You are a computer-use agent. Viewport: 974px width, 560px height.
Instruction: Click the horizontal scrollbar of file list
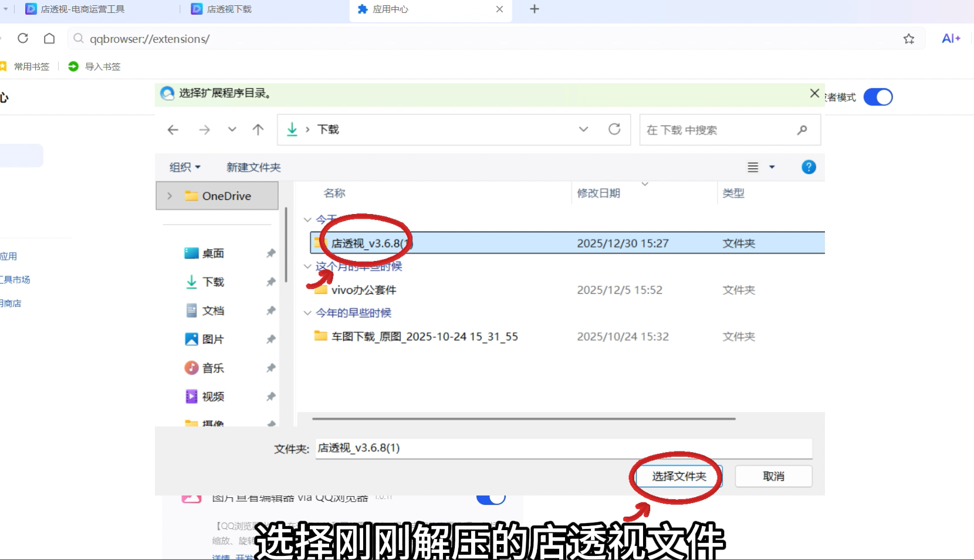pyautogui.click(x=523, y=419)
